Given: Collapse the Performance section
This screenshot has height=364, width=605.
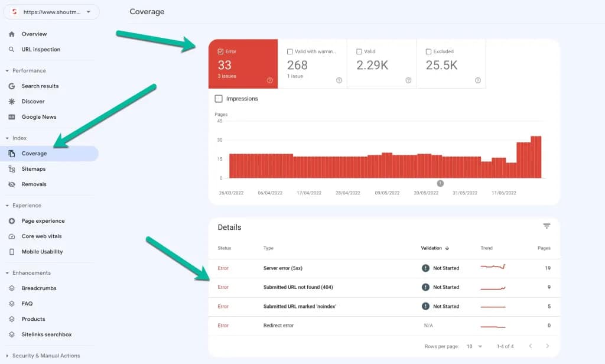Looking at the screenshot, I should 7,71.
